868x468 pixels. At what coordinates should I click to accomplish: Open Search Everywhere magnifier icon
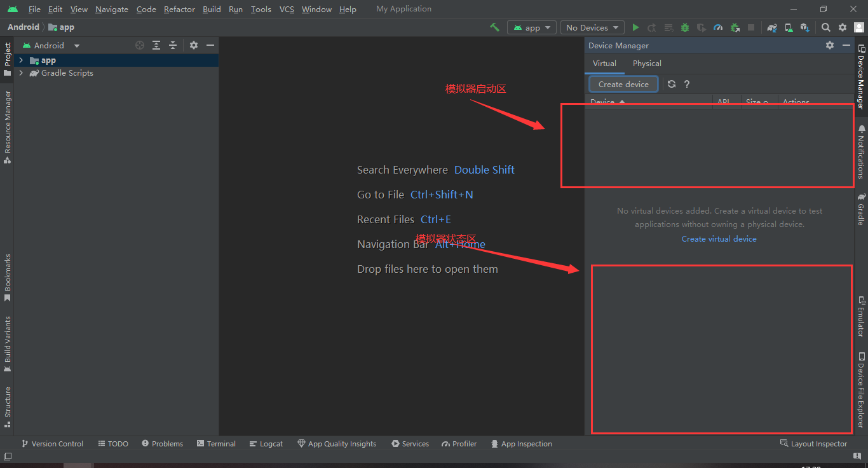pyautogui.click(x=826, y=27)
